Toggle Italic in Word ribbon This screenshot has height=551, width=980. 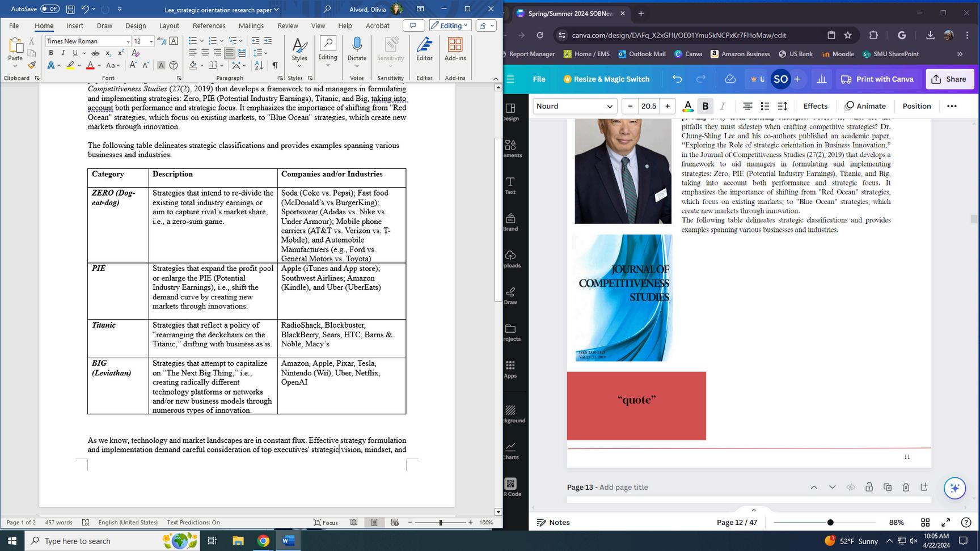coord(63,53)
